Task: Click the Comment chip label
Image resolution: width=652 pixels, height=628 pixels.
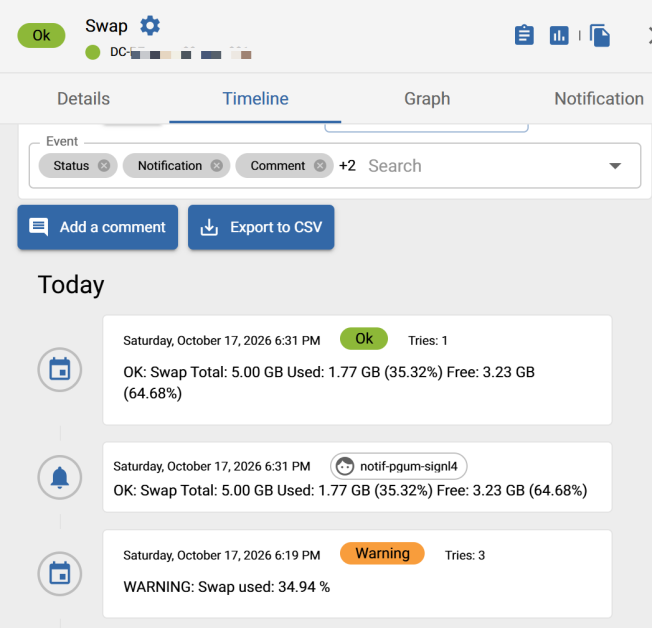Action: [x=278, y=166]
